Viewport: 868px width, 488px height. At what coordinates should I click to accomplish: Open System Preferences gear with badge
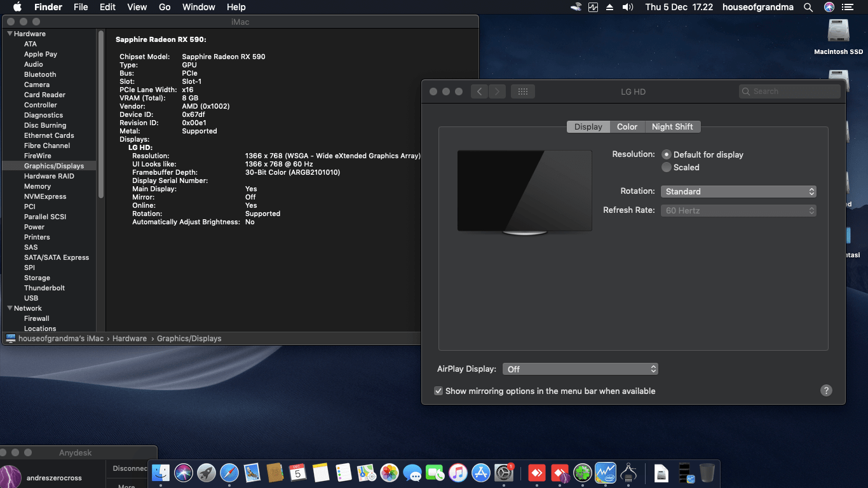pos(504,473)
